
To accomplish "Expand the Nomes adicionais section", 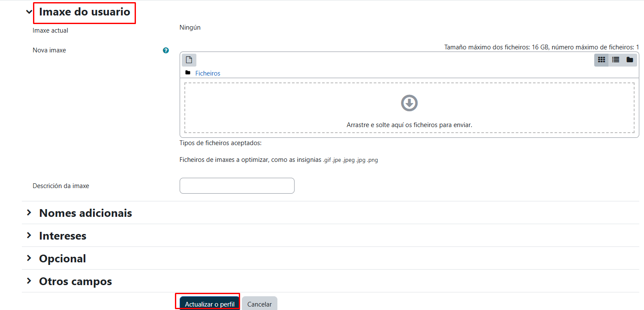I will [x=29, y=213].
